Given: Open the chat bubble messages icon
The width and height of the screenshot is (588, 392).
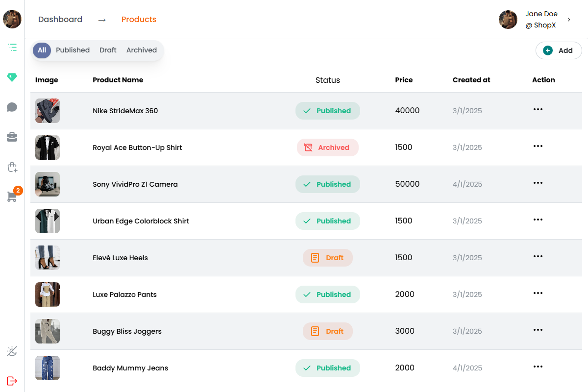Looking at the screenshot, I should 12,107.
